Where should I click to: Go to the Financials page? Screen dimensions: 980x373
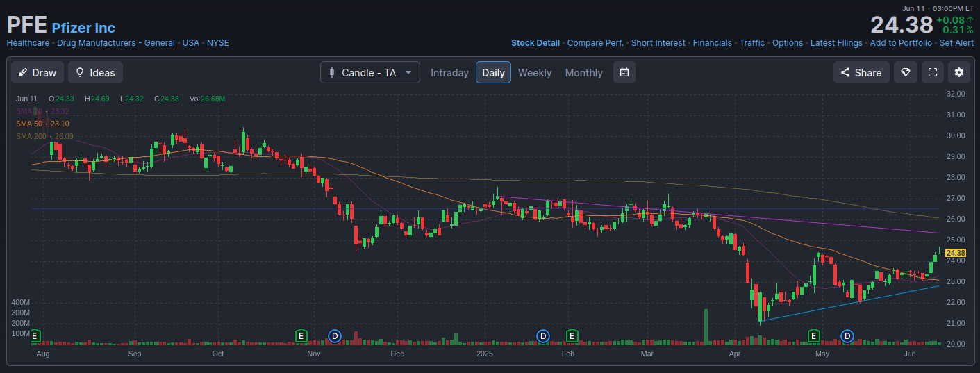coord(712,43)
